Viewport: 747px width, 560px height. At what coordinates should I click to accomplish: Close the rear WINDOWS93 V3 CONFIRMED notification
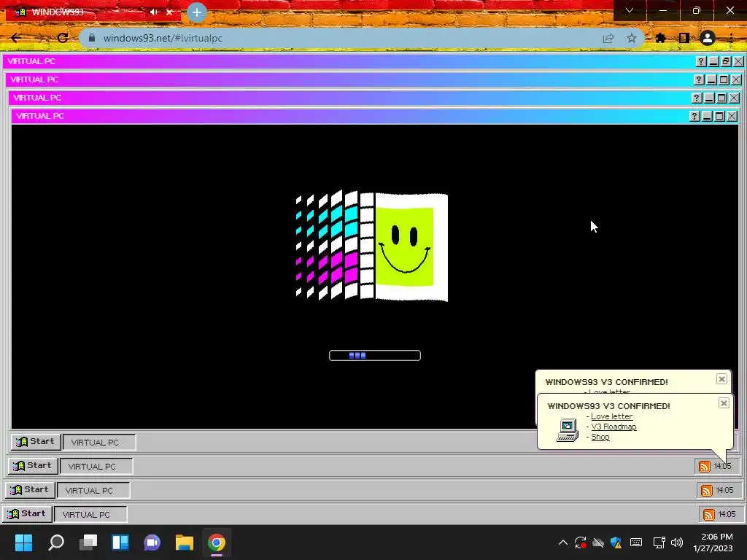coord(721,379)
